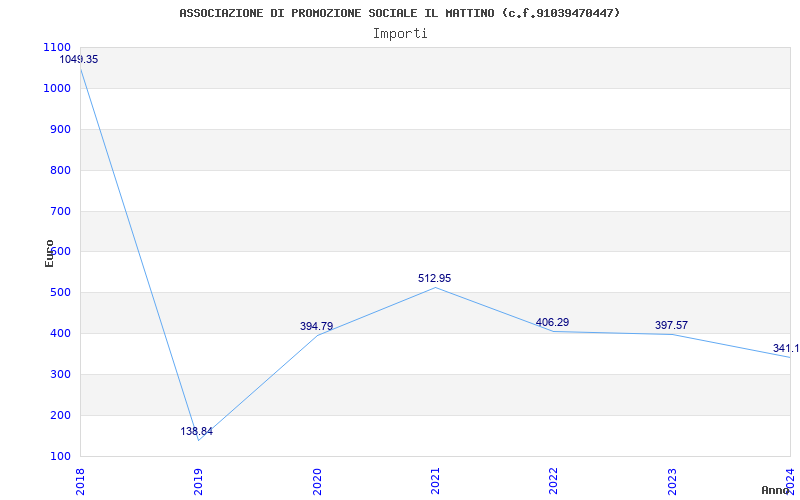Click the 397.57 value label
The image size is (800, 500).
click(x=671, y=325)
